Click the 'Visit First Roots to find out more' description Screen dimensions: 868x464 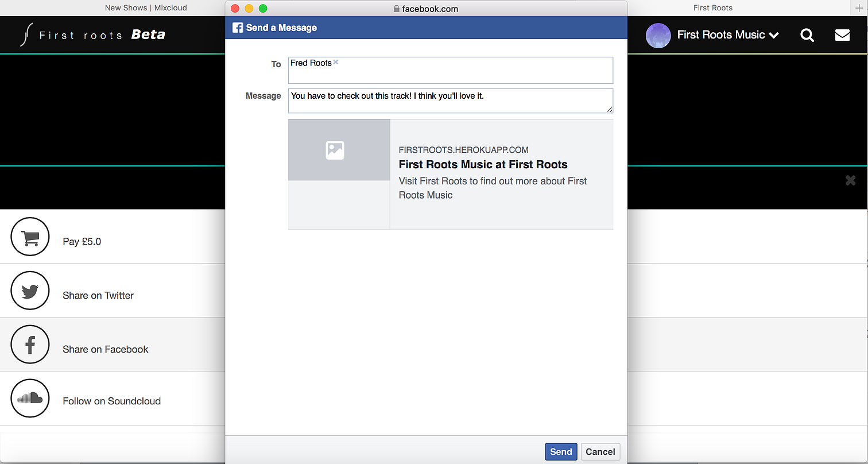[x=493, y=188]
